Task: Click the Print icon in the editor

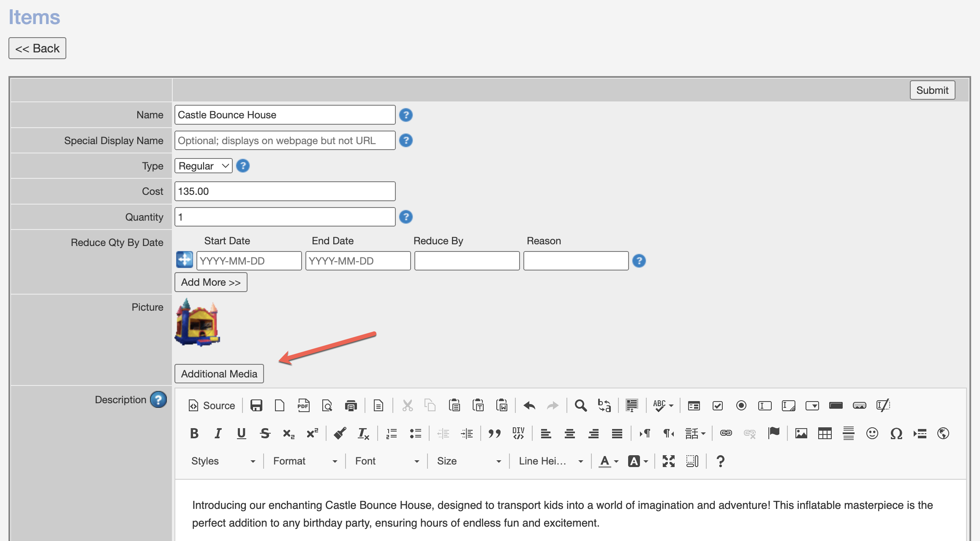Action: [x=351, y=406]
